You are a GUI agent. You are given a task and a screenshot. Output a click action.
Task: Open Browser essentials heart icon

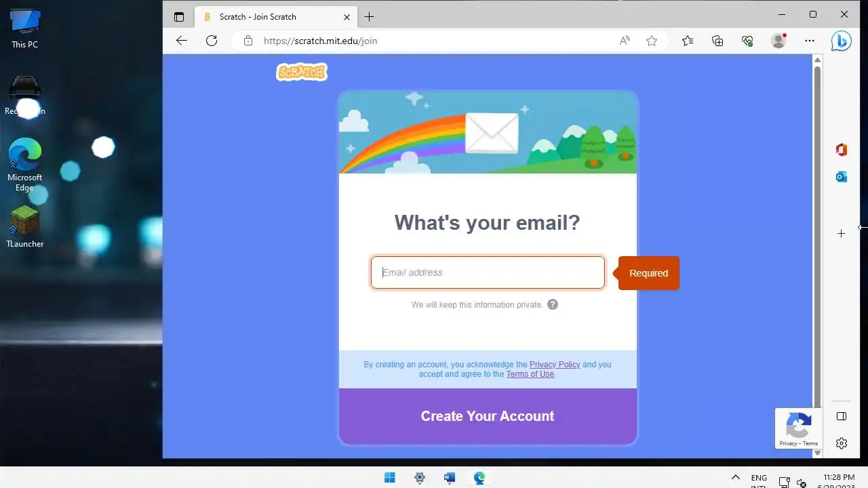point(747,41)
